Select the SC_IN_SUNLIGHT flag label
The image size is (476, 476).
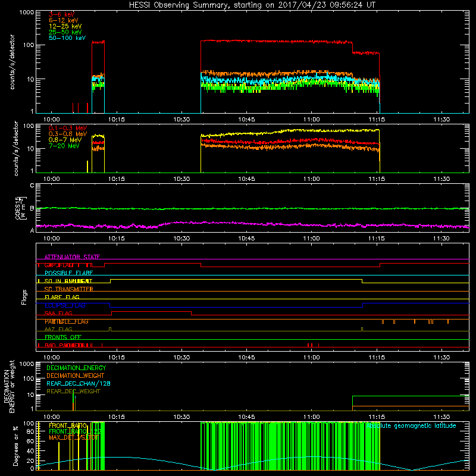click(x=68, y=281)
